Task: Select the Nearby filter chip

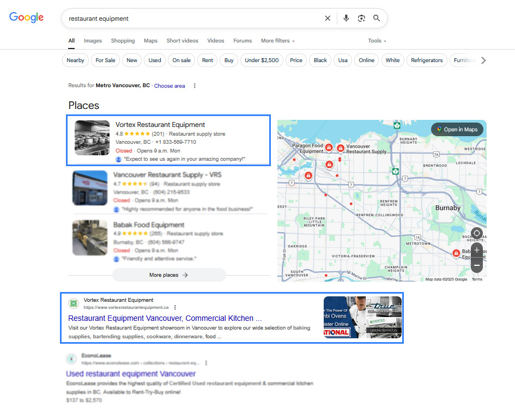Action: tap(75, 60)
